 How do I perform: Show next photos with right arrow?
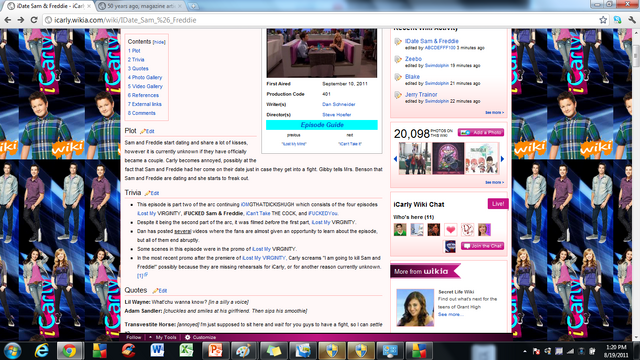502,159
